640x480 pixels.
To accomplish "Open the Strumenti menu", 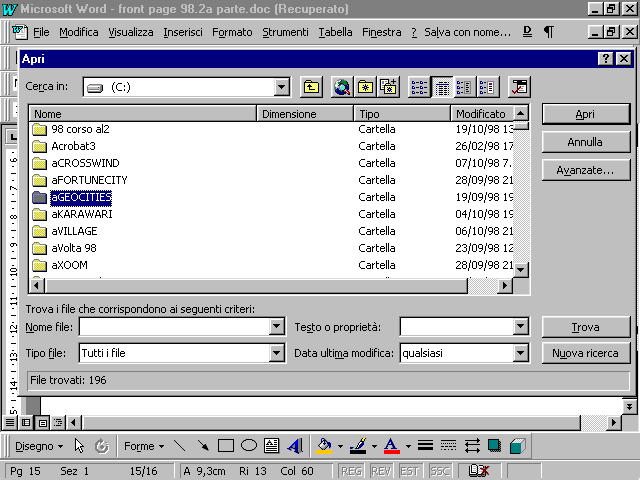I will point(285,32).
